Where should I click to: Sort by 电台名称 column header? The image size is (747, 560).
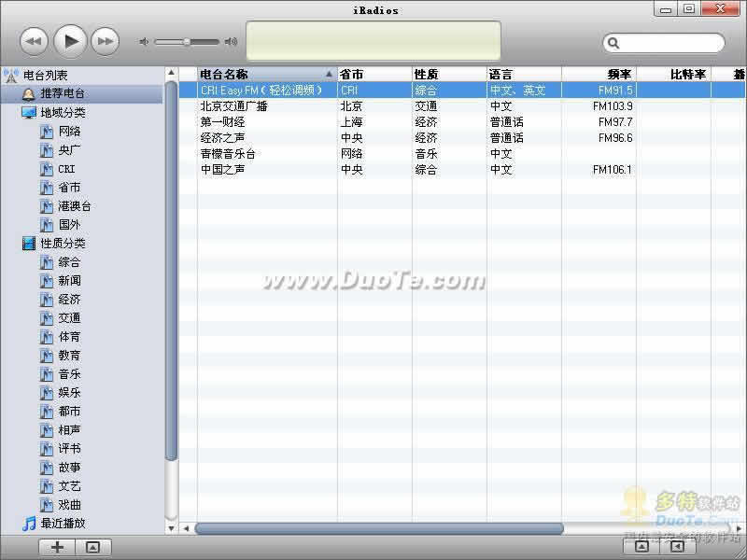tap(267, 75)
